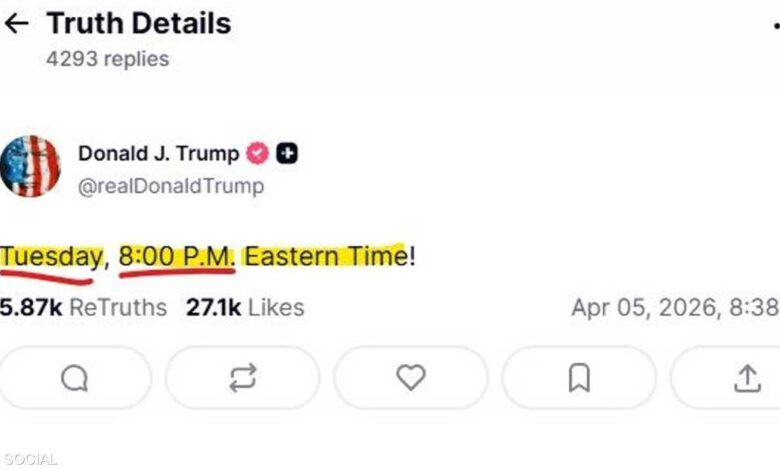Open the Donald J. Trump profile avatar

[30, 166]
